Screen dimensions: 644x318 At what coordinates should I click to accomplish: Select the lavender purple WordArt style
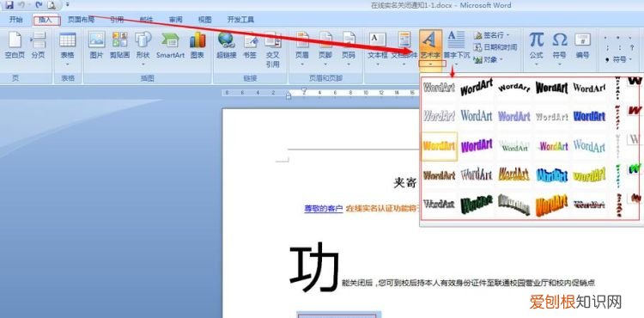click(514, 116)
